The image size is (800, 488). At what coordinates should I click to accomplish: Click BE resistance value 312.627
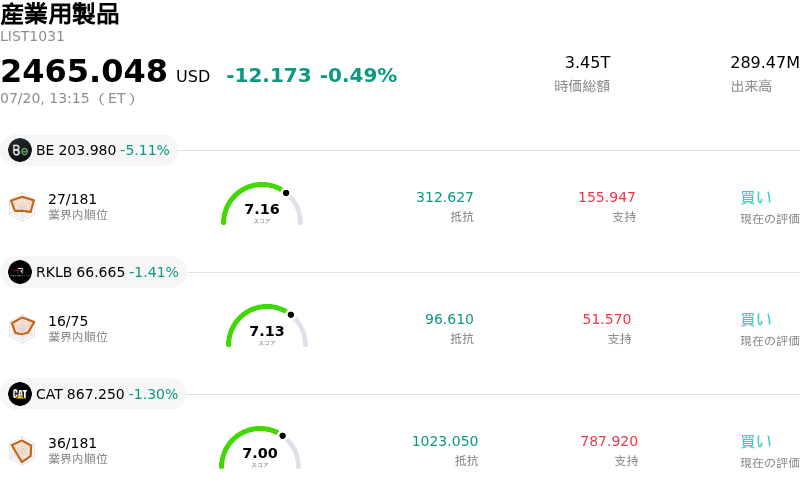pyautogui.click(x=445, y=197)
